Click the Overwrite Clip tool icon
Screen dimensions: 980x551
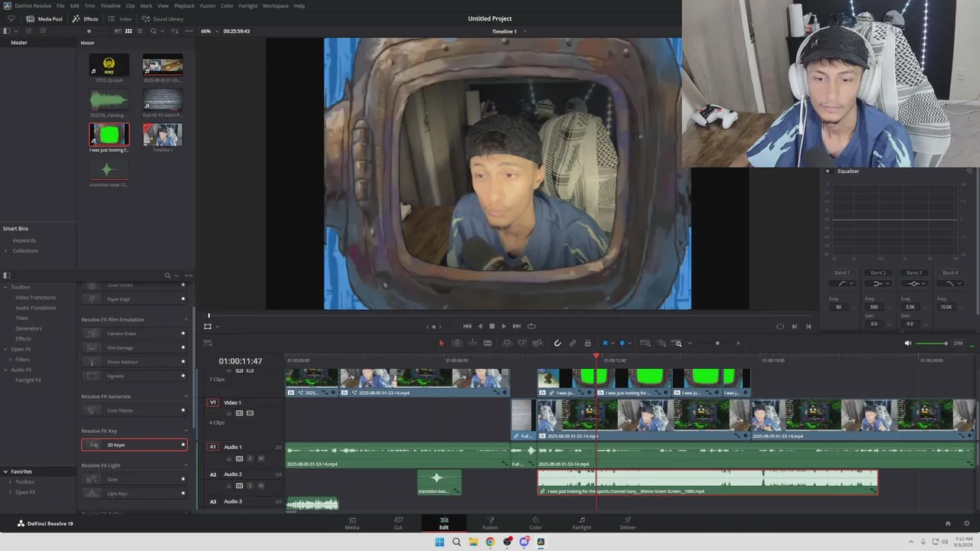tap(522, 343)
